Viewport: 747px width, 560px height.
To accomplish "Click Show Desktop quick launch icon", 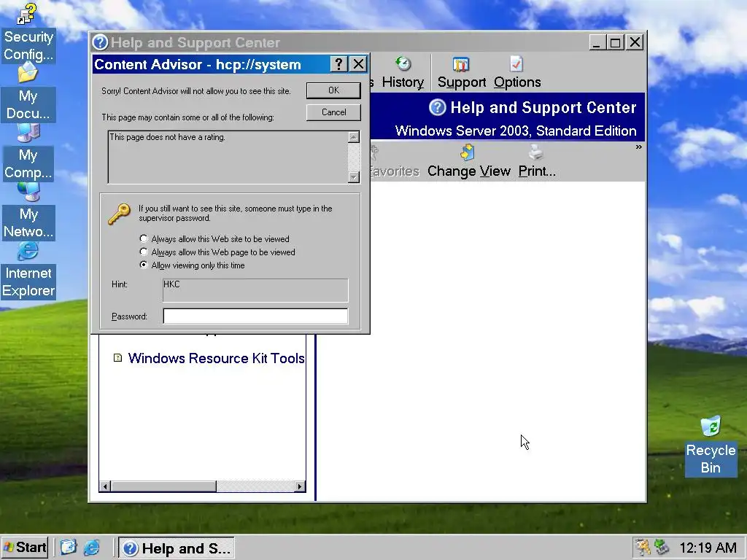I will (68, 547).
